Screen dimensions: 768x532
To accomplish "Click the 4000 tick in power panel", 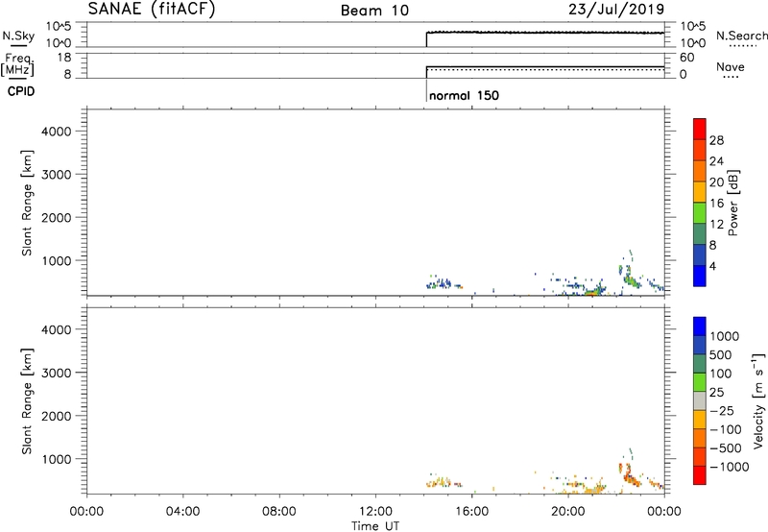I will pos(57,132).
